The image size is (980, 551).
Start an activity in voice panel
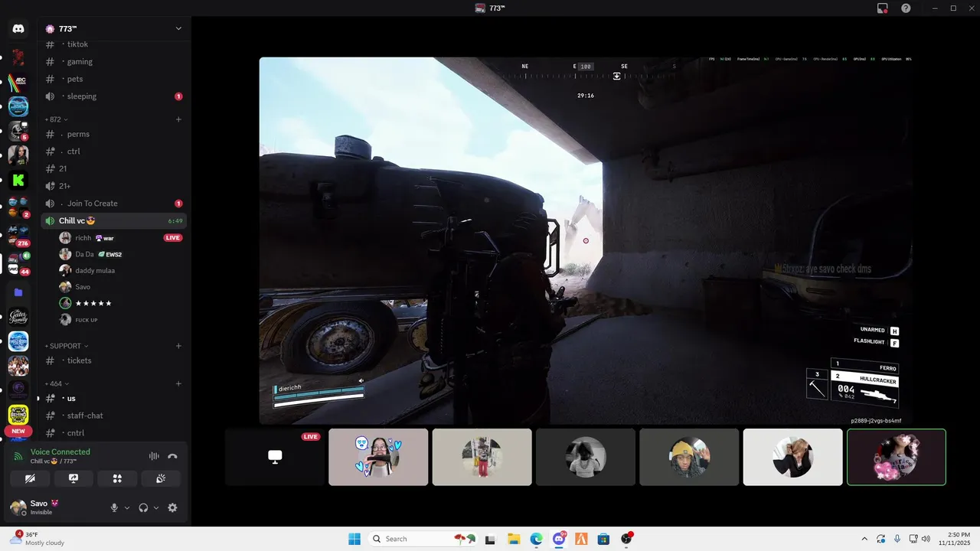coord(117,478)
